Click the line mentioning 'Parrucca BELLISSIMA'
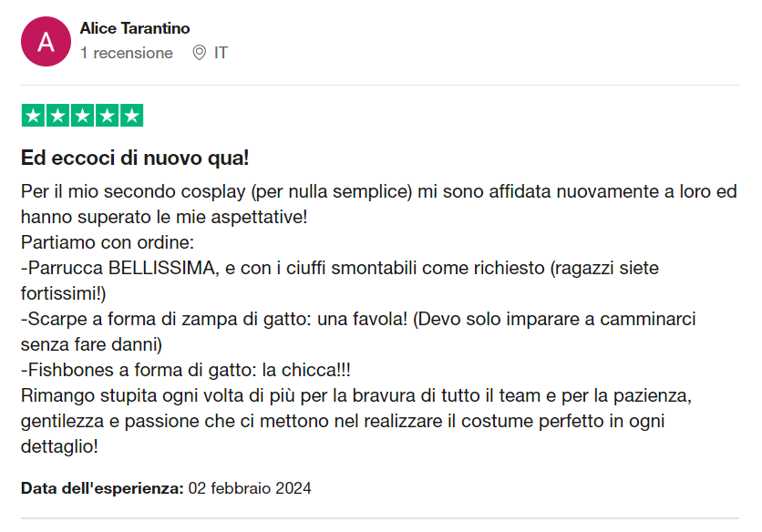The image size is (762, 532). (x=340, y=281)
